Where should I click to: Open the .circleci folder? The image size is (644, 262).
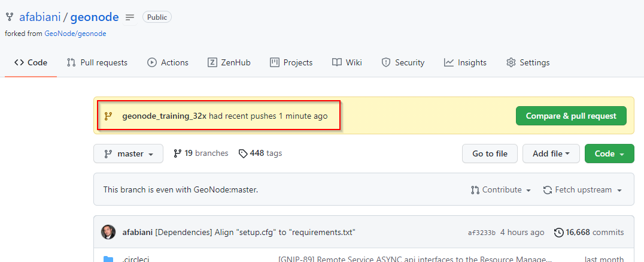tap(136, 259)
